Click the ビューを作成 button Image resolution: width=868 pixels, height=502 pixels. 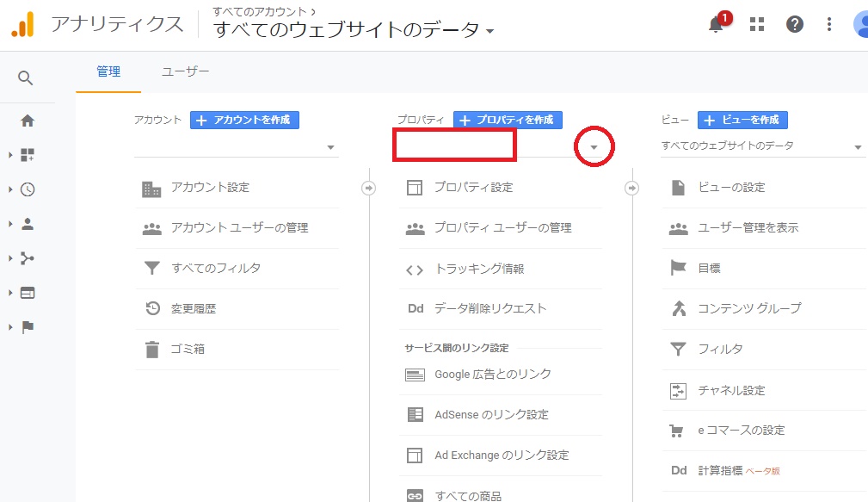click(x=742, y=120)
